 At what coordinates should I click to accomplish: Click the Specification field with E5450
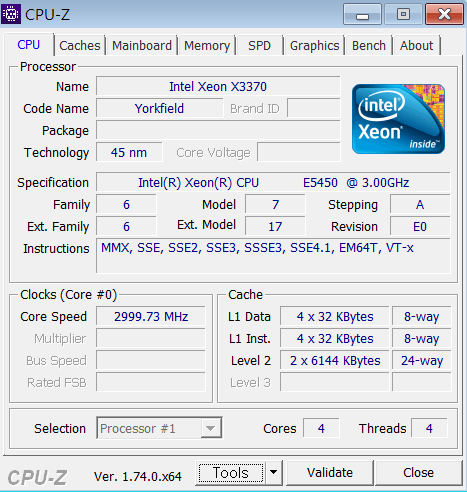(273, 183)
